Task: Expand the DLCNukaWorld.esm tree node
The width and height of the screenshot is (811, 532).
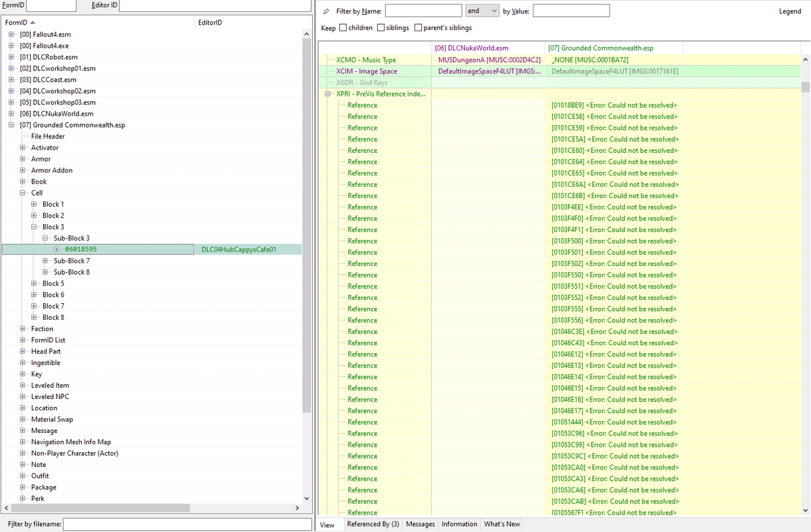Action: 11,114
